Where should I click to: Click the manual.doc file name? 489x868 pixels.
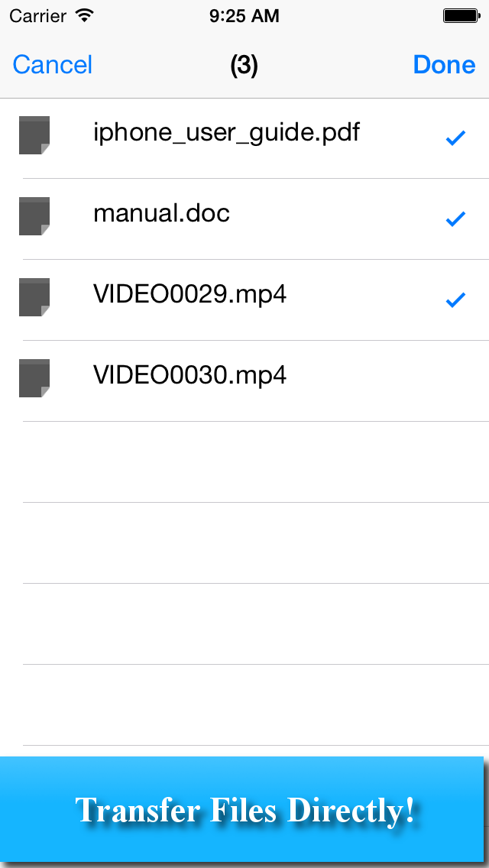coord(161,213)
